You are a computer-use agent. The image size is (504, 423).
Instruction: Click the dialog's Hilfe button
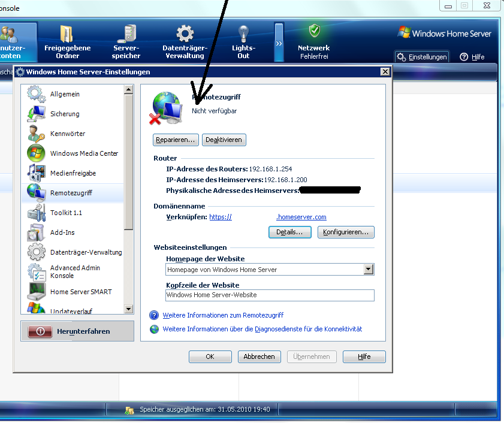[364, 356]
